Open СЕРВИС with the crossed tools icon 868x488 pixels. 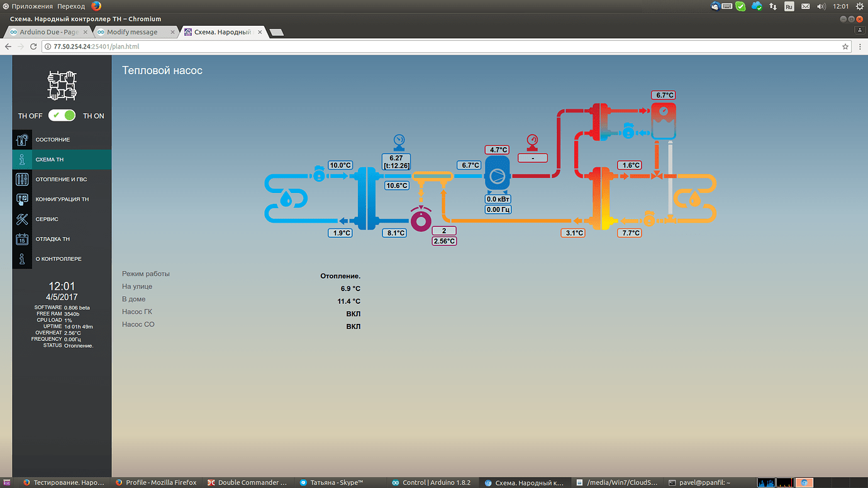click(x=22, y=219)
